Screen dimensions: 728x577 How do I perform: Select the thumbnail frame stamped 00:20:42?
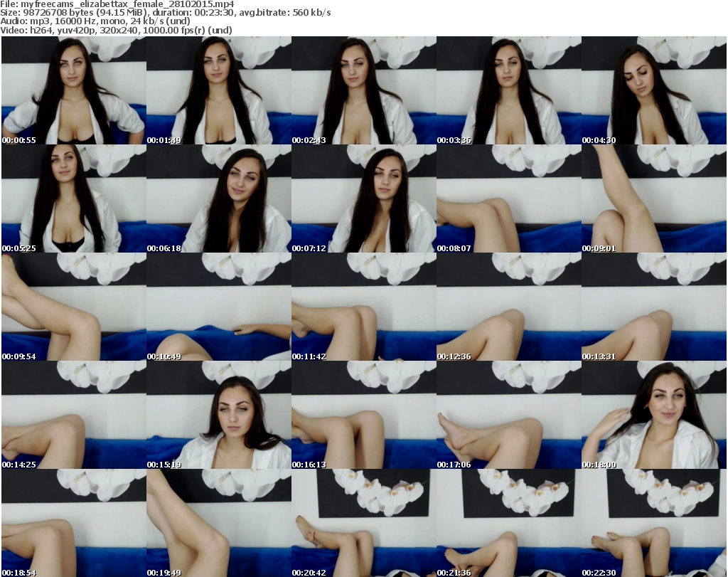coord(363,523)
